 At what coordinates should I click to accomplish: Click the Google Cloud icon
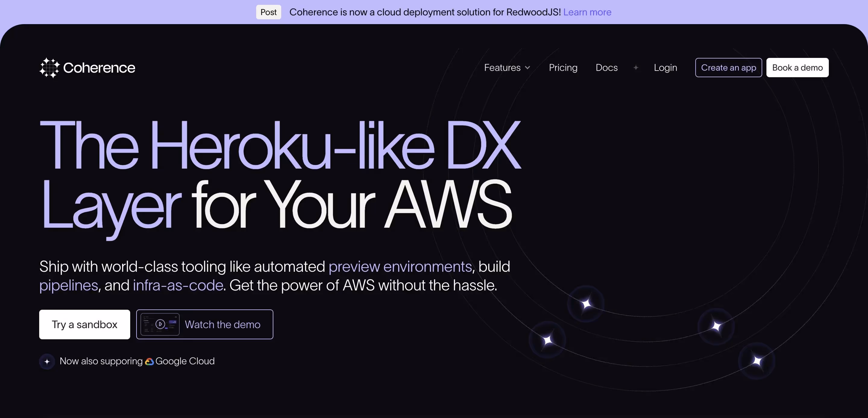[x=149, y=361]
